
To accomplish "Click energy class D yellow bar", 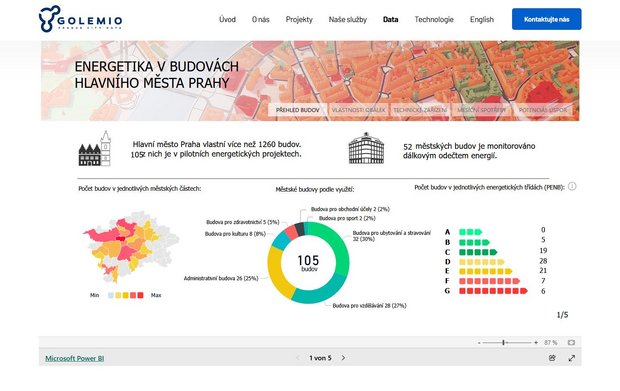I will pos(482,262).
